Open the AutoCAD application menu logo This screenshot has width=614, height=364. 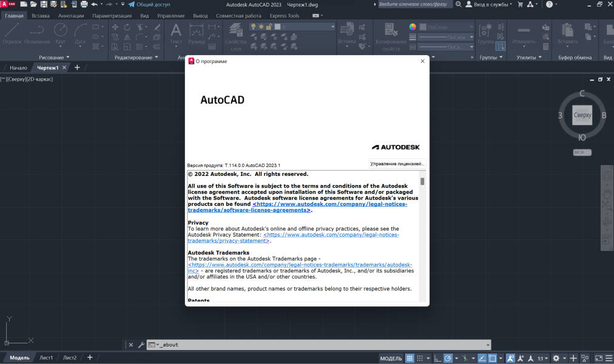[x=8, y=4]
